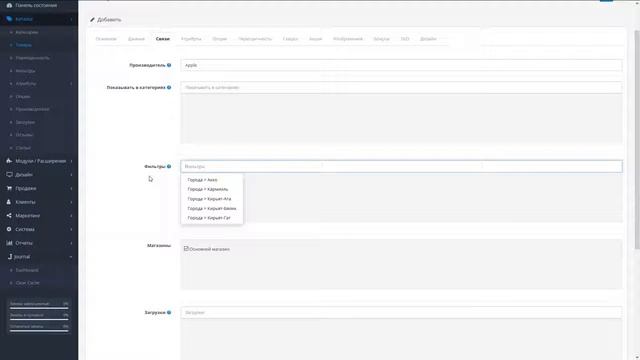Expand the Дизайн menu arrow
The image size is (640, 360).
[71, 175]
